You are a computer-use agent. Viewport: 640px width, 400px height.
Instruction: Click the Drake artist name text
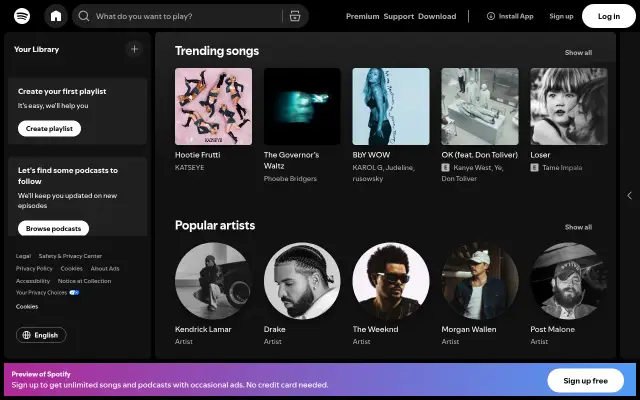pyautogui.click(x=274, y=329)
